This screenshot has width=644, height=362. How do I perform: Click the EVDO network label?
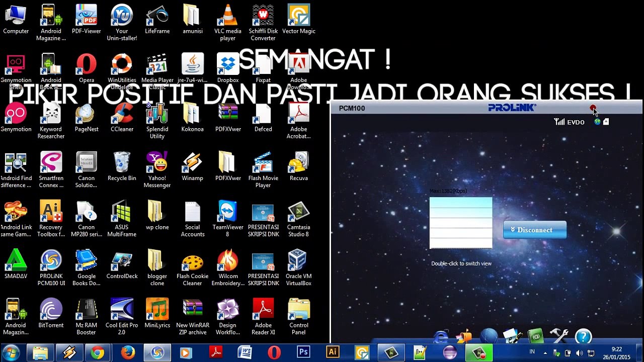click(576, 122)
